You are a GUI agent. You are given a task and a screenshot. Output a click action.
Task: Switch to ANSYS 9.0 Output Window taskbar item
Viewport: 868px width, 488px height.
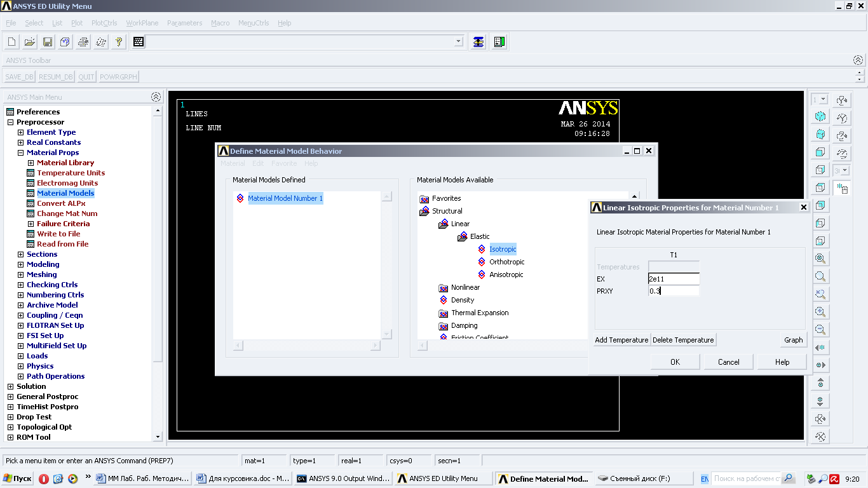point(344,478)
